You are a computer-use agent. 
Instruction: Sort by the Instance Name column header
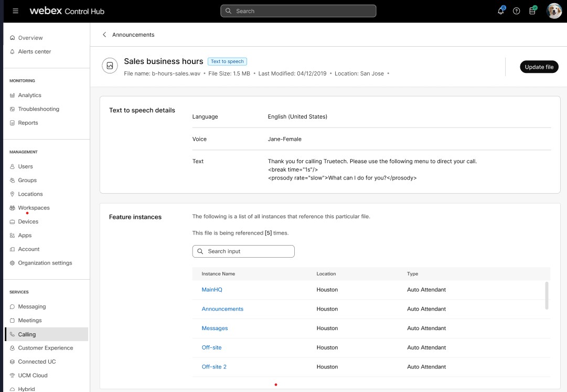tap(218, 274)
